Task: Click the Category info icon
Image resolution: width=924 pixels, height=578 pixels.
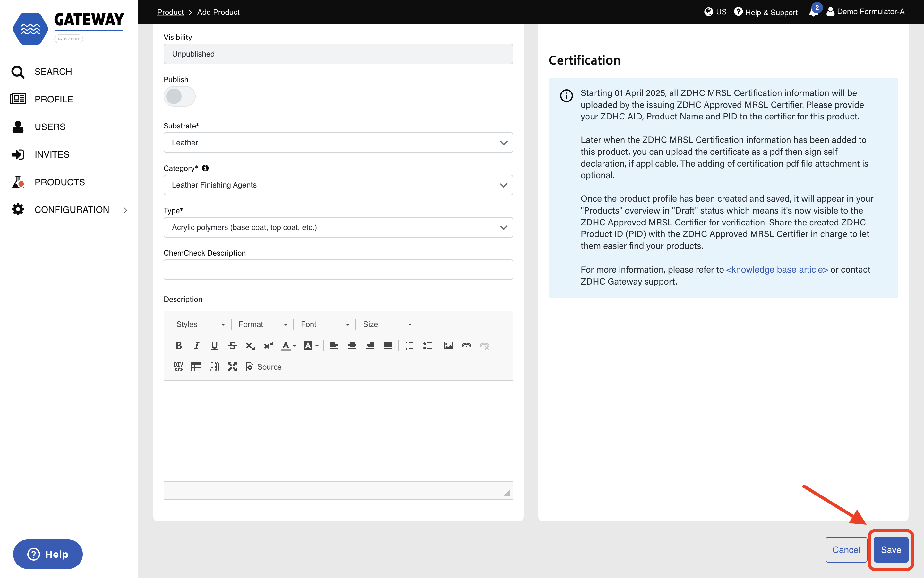Action: [205, 168]
